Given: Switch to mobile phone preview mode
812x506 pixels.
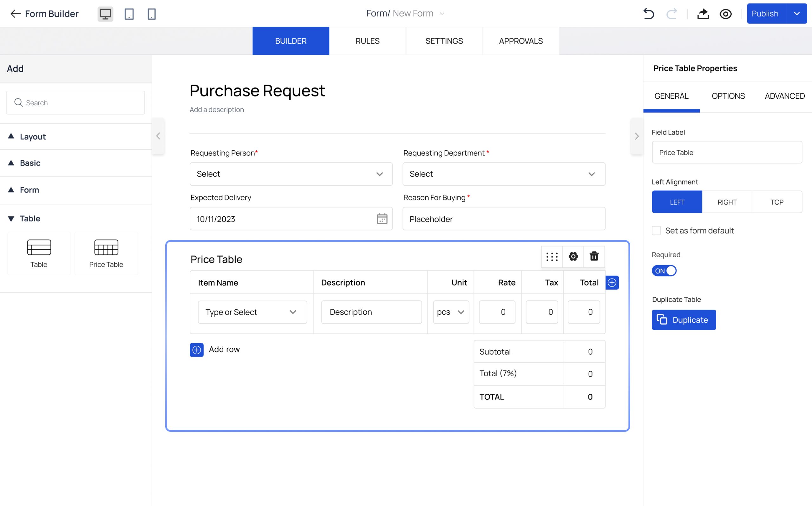Looking at the screenshot, I should point(152,14).
